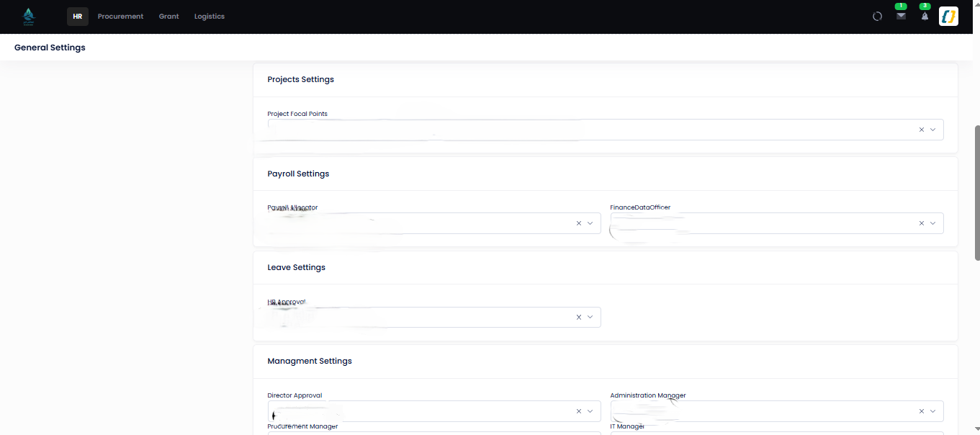The height and width of the screenshot is (435, 980).
Task: Expand the FinanceDataOfficer dropdown arrow
Action: point(932,223)
